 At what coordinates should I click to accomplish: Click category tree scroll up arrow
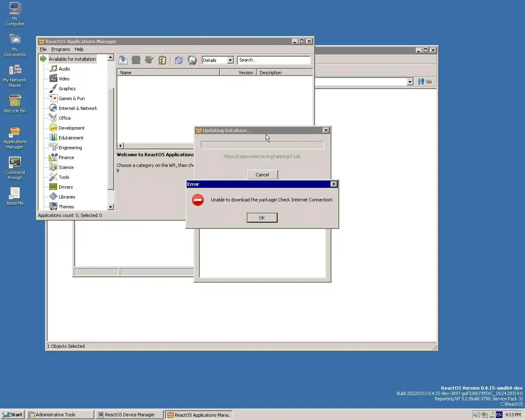point(111,58)
